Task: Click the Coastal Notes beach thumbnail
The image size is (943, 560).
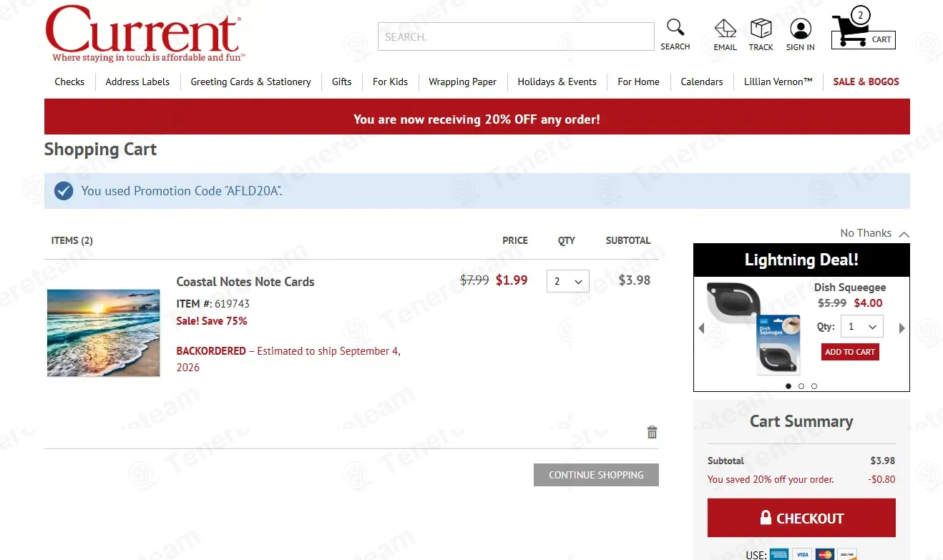Action: point(104,333)
